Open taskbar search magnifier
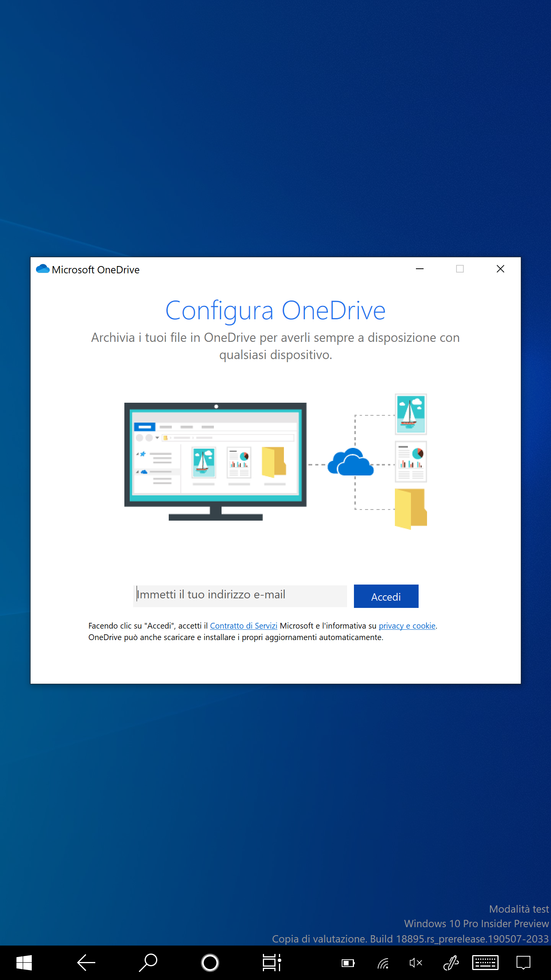551x980 pixels. [148, 962]
